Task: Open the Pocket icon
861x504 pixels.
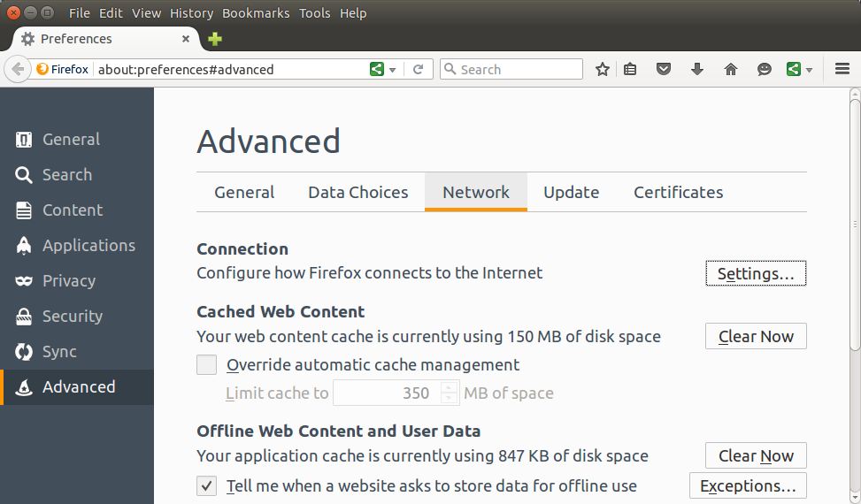Action: pos(664,69)
